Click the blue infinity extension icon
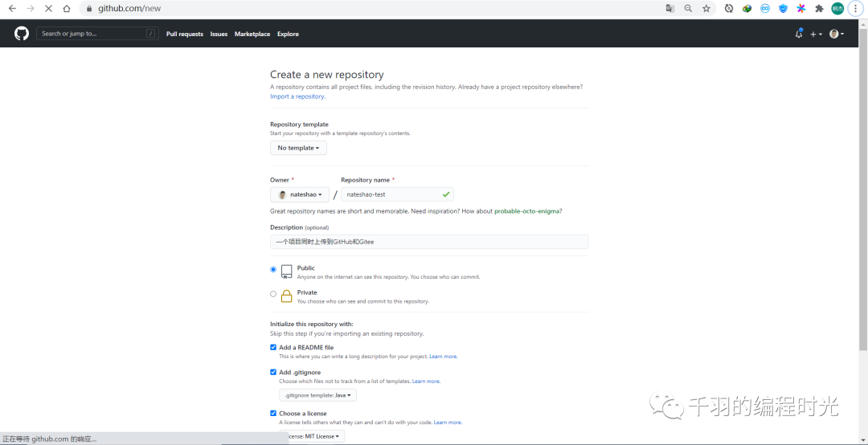The width and height of the screenshot is (868, 445). click(765, 8)
